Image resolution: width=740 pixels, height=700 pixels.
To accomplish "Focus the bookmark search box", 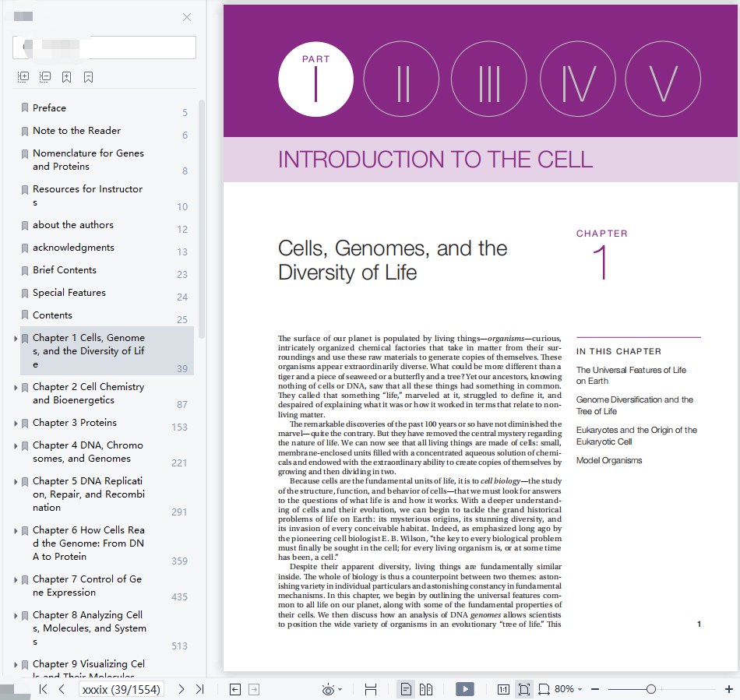I will [104, 47].
